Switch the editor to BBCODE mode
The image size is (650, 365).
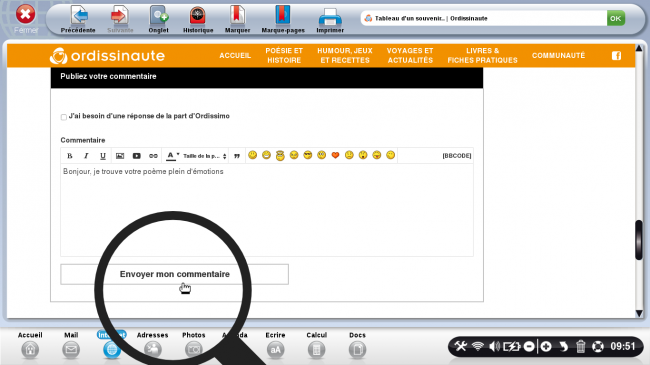click(456, 156)
